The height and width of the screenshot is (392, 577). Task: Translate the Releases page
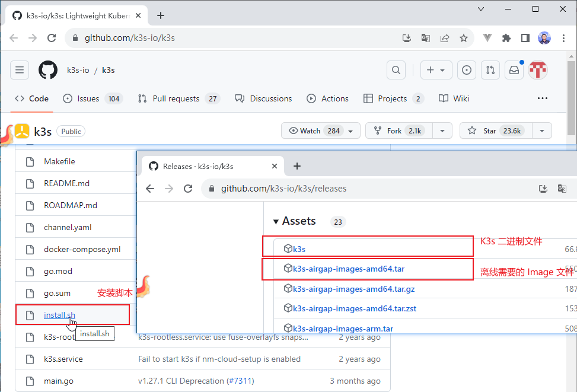(562, 189)
